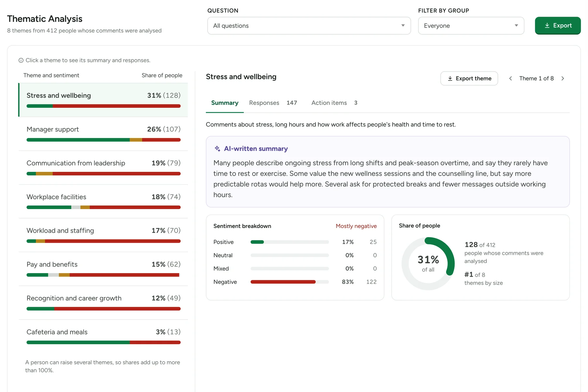Screen dimensions: 588x392
Task: Open the Action items tab
Action: point(335,103)
